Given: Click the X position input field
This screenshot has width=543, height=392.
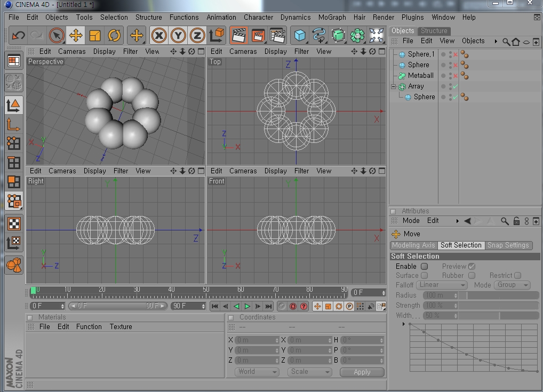Looking at the screenshot, I should (x=257, y=340).
